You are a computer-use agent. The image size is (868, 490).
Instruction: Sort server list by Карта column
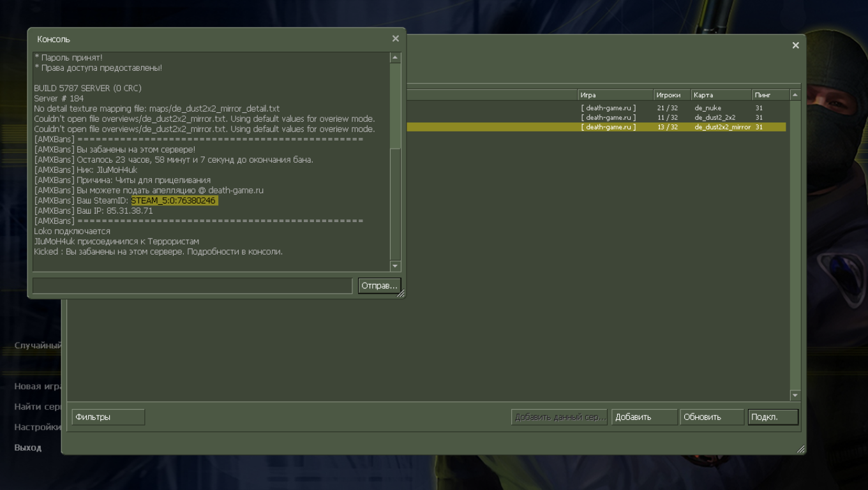721,95
